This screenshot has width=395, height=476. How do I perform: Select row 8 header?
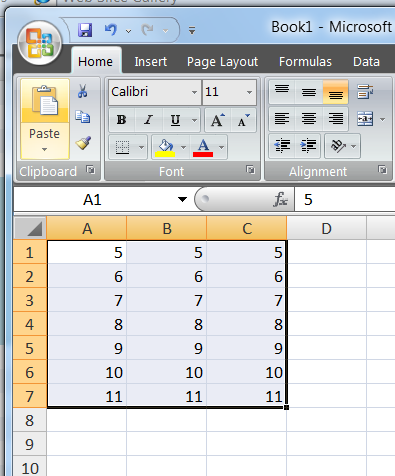(x=30, y=420)
